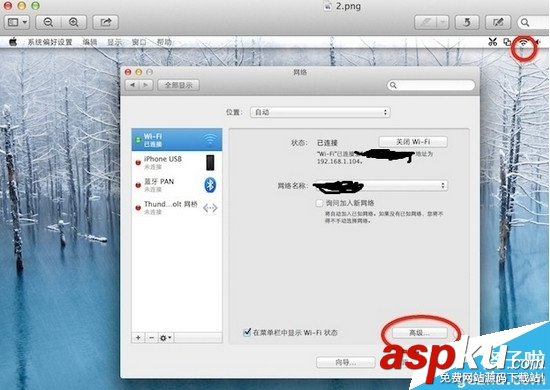Click the 向导 assistant button
The width and height of the screenshot is (550, 390).
click(x=346, y=362)
